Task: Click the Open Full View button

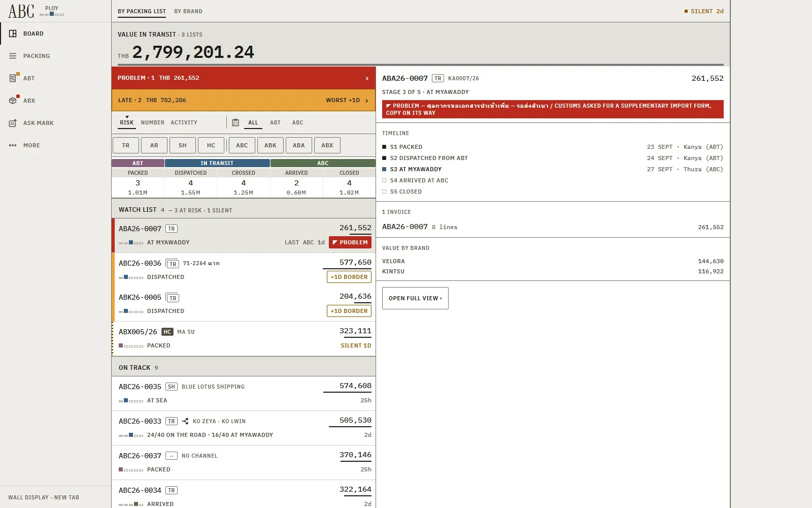Action: [x=415, y=298]
